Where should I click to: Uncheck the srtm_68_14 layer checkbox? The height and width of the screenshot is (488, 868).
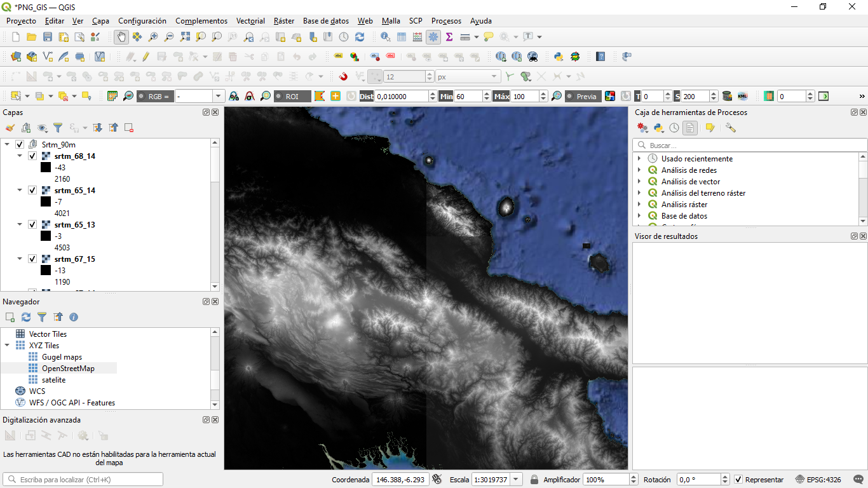pos(32,156)
